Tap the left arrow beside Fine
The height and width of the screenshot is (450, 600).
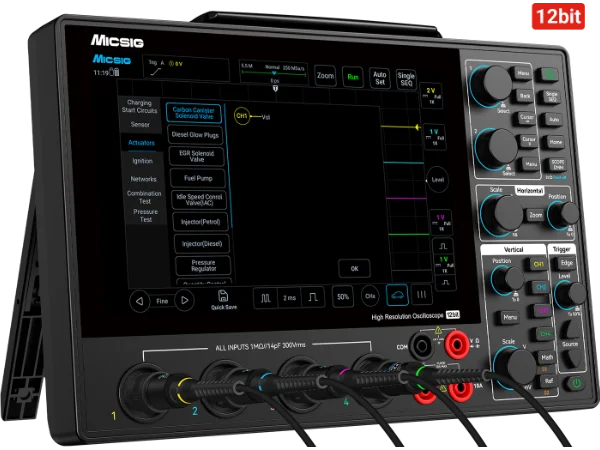click(x=139, y=301)
